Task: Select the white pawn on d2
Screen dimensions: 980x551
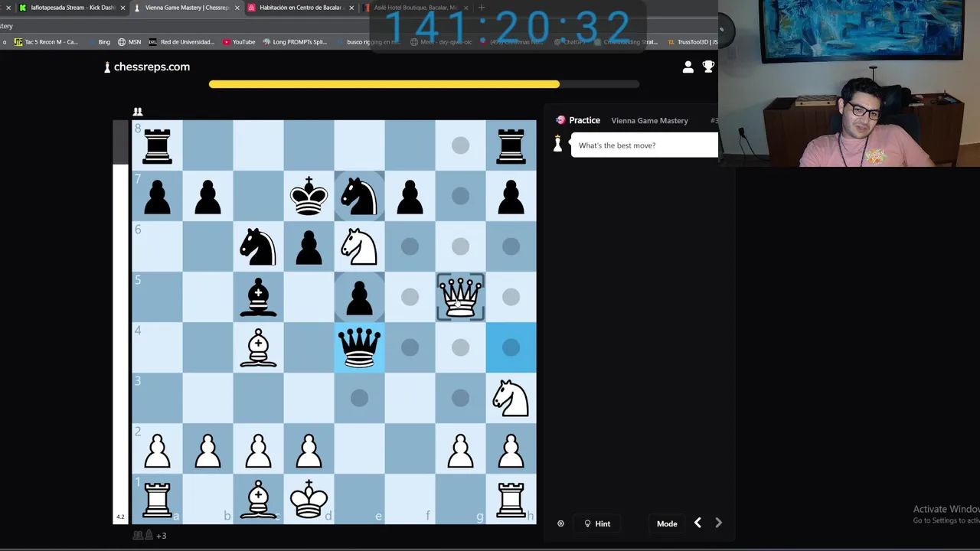Action: (x=309, y=449)
